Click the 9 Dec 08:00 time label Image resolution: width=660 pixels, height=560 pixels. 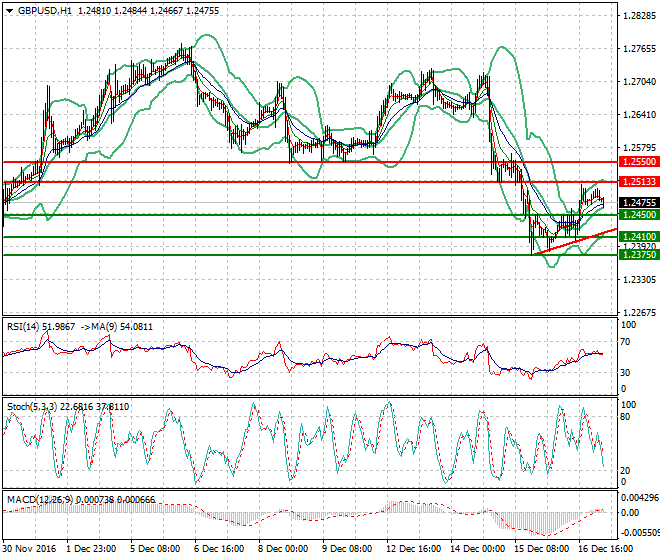click(x=347, y=549)
